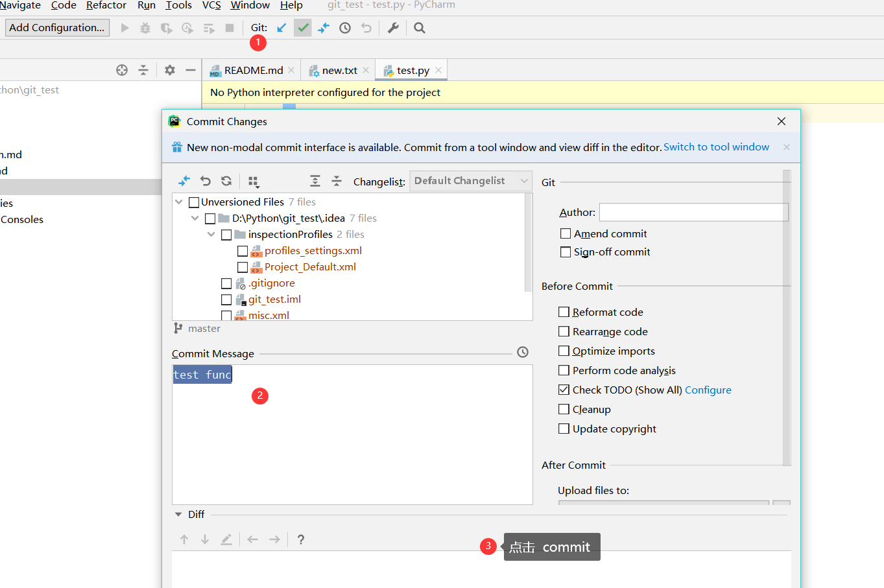Viewport: 884px width, 588px height.
Task: Open Git Show History clock icon
Action: (x=345, y=28)
